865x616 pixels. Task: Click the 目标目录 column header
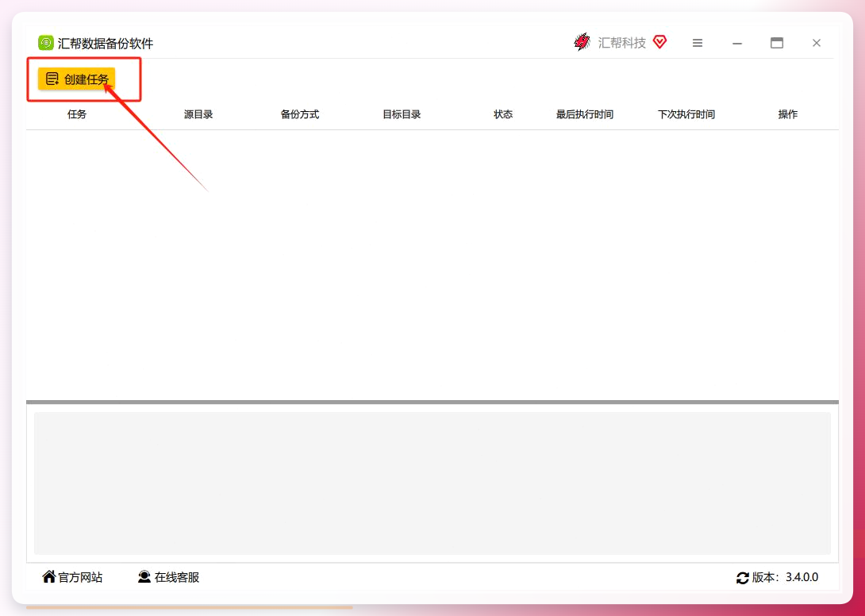(402, 114)
